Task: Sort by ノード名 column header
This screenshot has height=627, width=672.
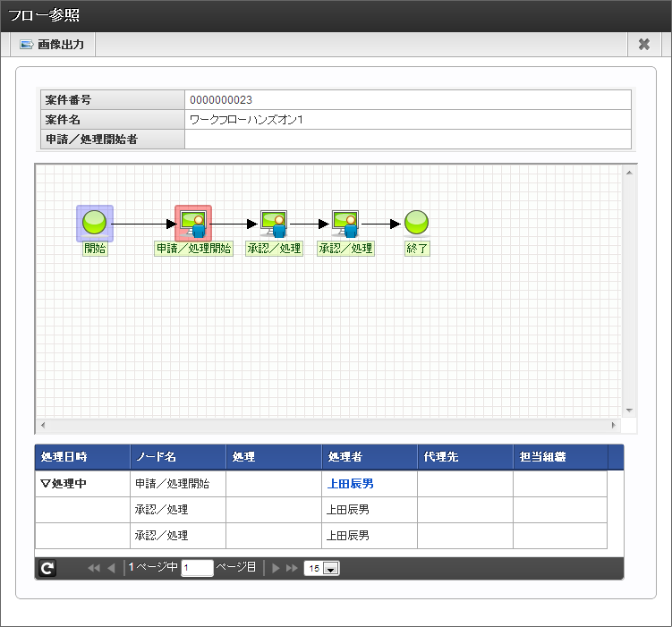Action: coord(178,457)
